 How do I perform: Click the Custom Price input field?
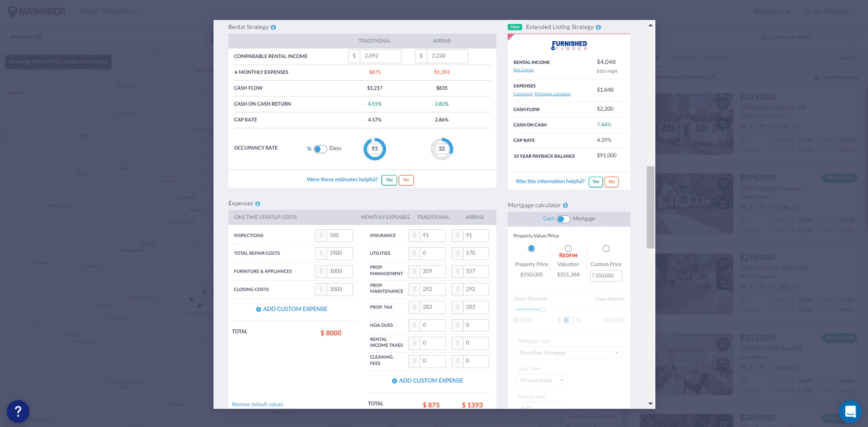[606, 276]
